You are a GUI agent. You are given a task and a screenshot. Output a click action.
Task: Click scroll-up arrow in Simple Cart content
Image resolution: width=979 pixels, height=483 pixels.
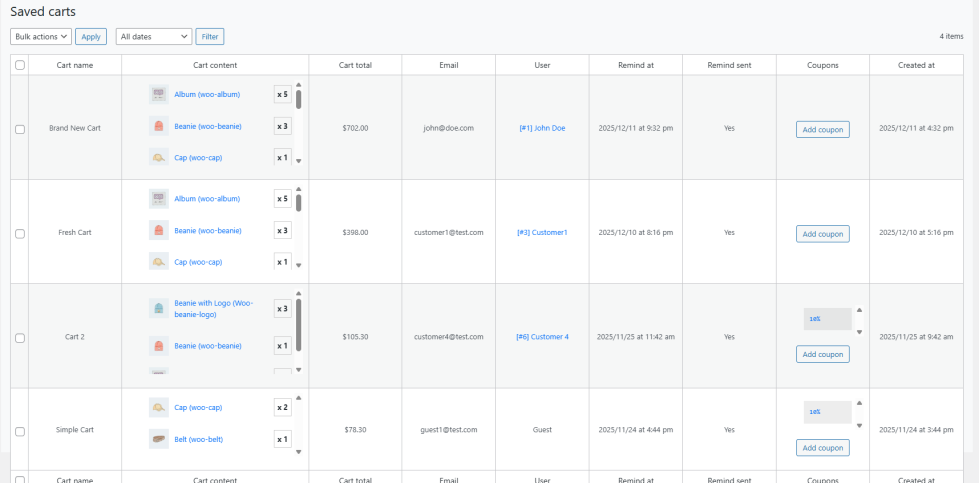298,398
